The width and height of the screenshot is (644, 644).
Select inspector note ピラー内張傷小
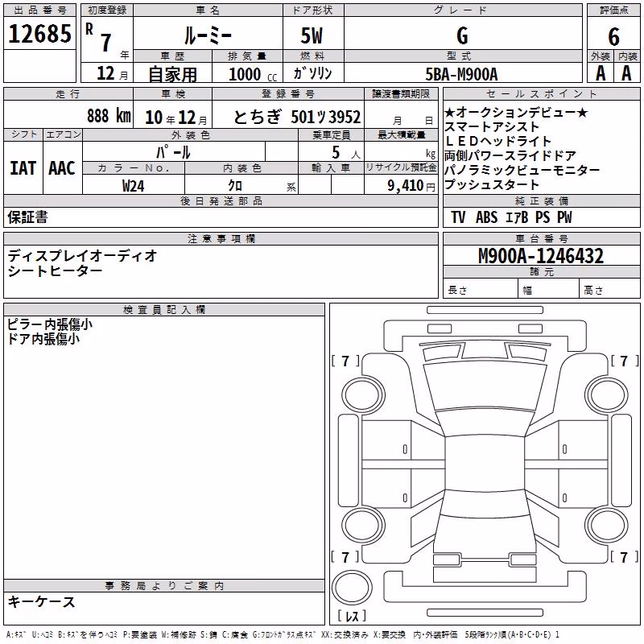click(x=50, y=324)
